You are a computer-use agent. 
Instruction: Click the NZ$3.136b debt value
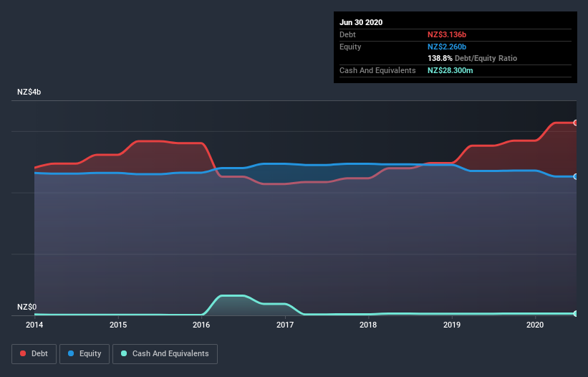click(x=447, y=35)
